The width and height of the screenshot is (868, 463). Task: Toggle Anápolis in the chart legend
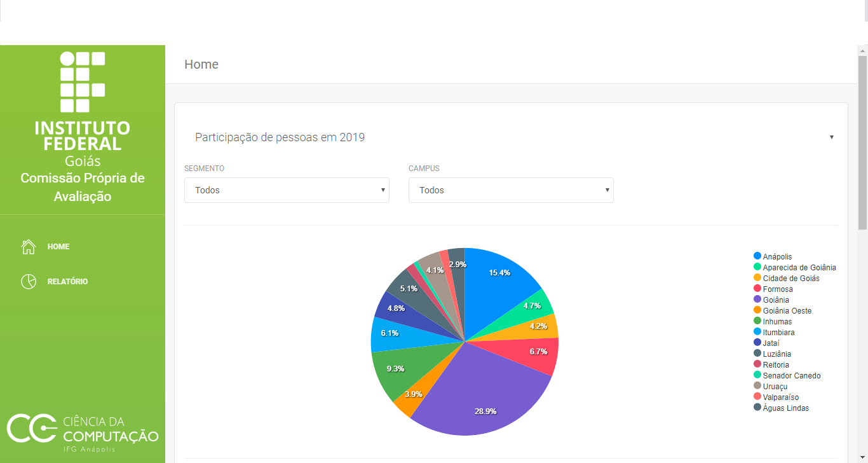(x=777, y=257)
